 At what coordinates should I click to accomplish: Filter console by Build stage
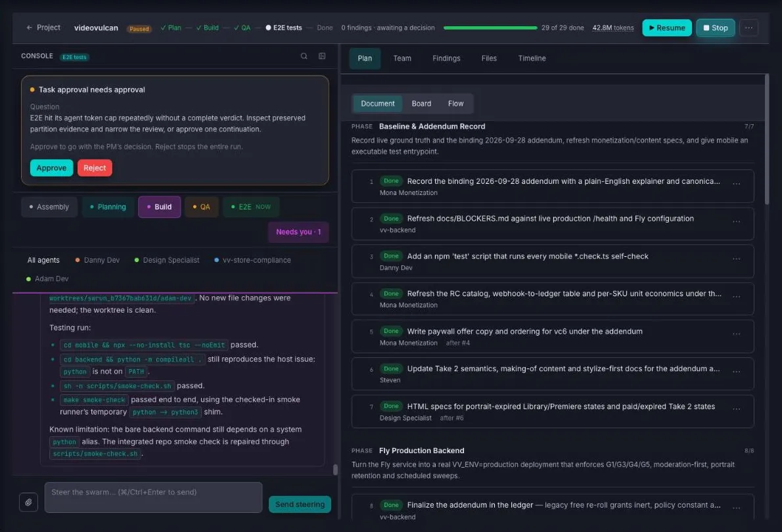click(159, 207)
